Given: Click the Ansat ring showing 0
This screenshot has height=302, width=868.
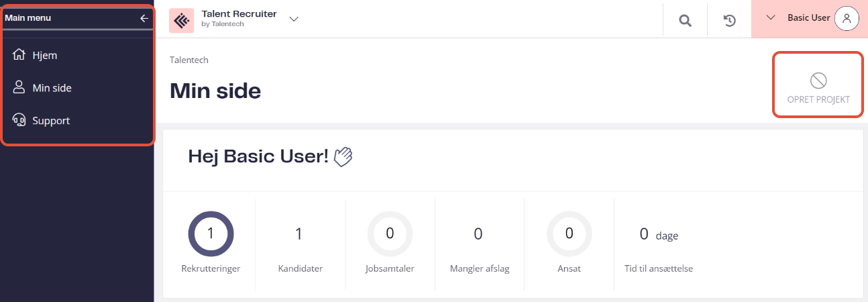Looking at the screenshot, I should 569,234.
